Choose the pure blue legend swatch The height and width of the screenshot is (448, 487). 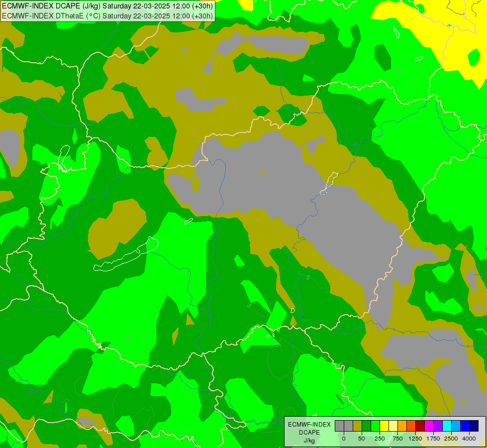pos(465,426)
